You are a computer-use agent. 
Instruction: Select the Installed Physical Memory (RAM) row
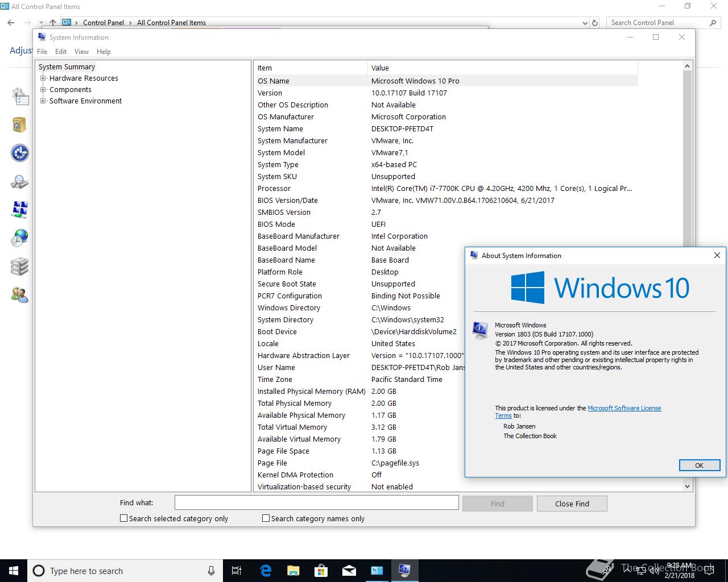coord(360,391)
